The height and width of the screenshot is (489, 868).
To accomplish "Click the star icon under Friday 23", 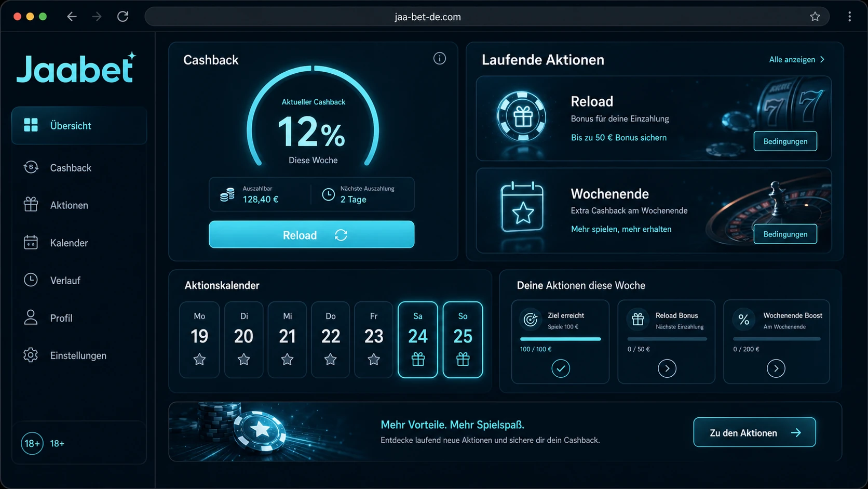I will pos(374,359).
